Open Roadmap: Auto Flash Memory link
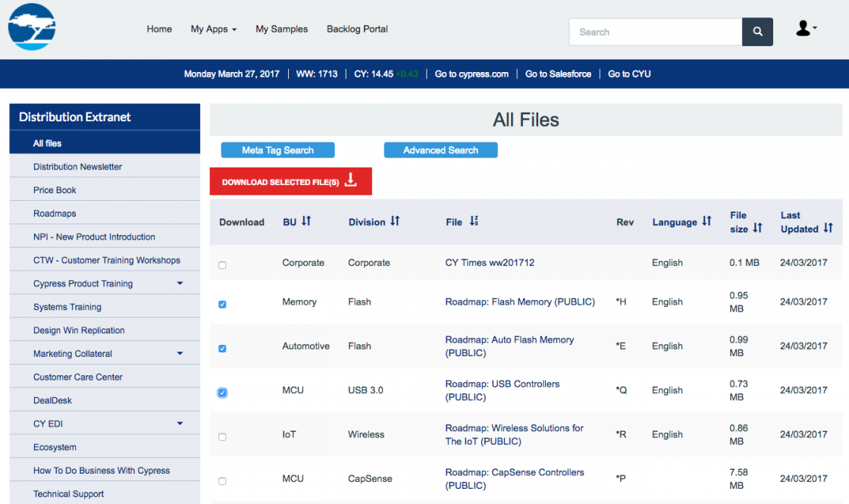Viewport: 849px width, 504px height. coord(509,346)
